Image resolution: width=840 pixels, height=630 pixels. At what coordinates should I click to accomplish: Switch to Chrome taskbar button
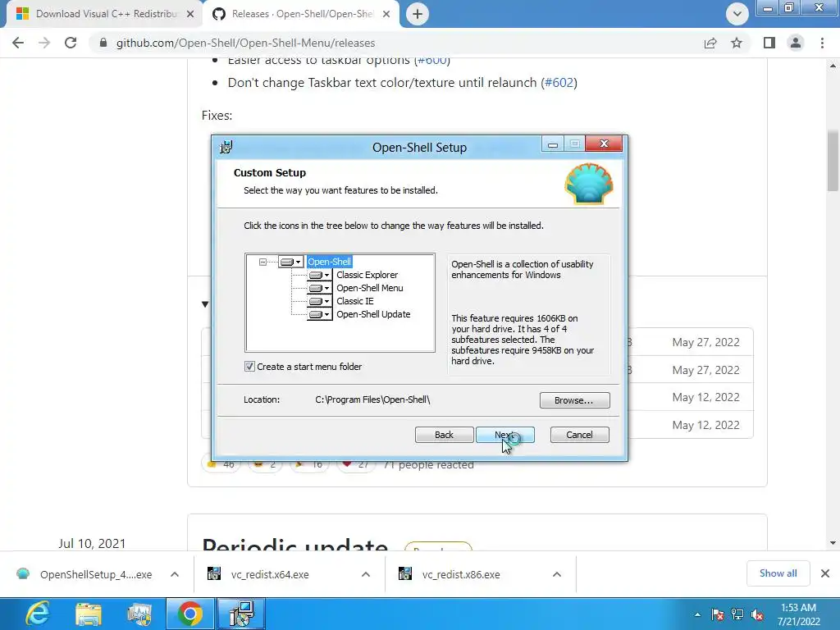189,614
